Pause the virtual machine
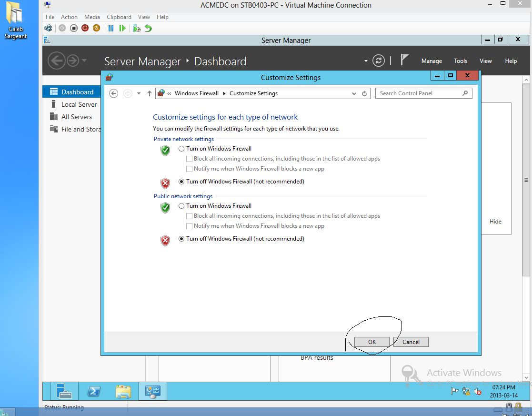 [111, 28]
